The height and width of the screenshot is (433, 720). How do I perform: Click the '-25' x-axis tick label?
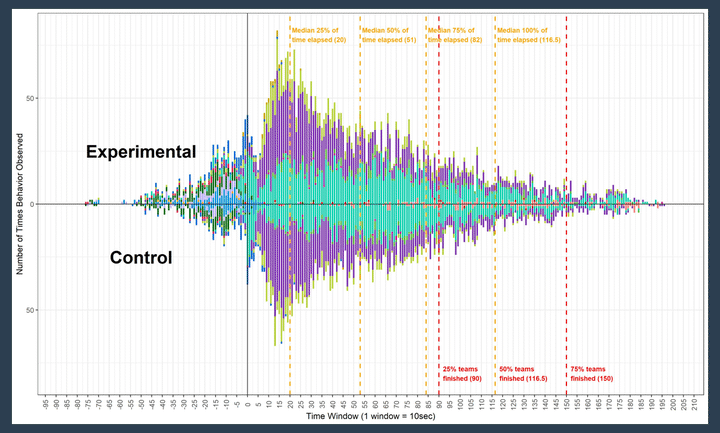click(x=194, y=404)
